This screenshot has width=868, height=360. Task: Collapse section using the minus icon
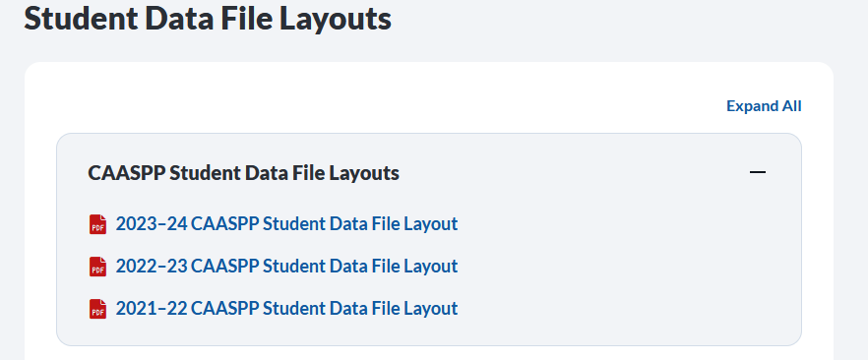(x=758, y=172)
